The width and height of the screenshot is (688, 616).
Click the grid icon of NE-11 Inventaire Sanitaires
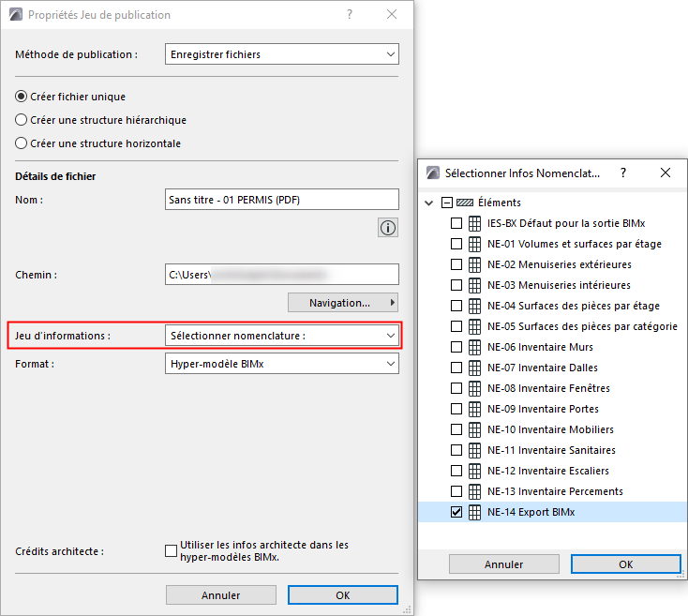coord(474,450)
